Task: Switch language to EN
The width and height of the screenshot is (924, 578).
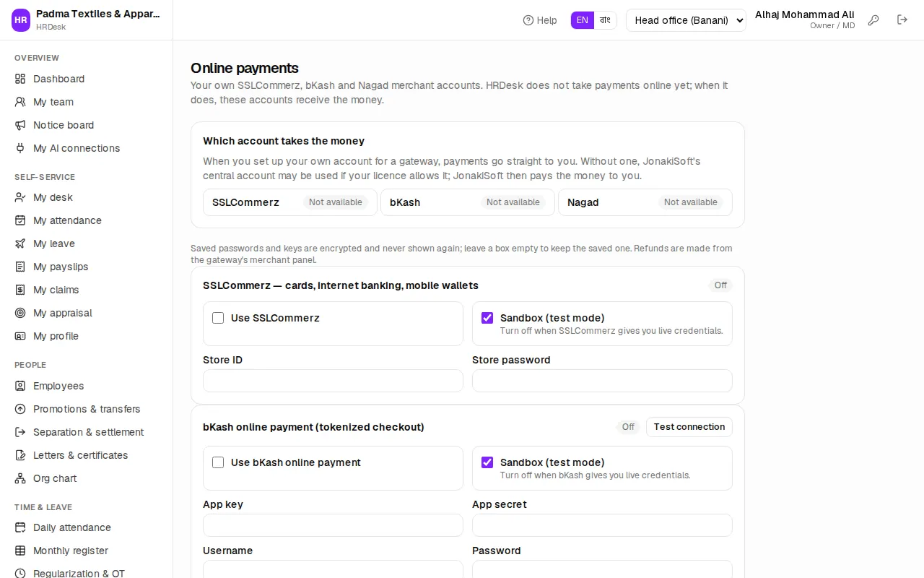Action: [x=583, y=20]
